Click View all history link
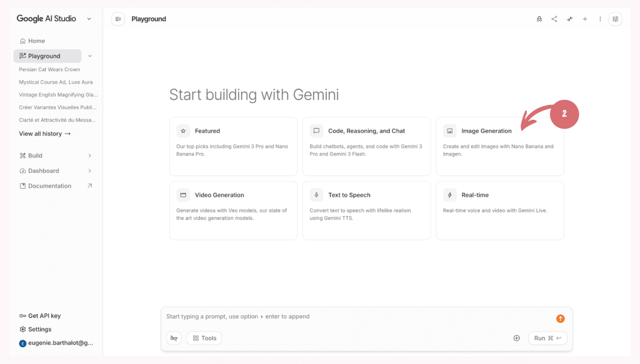640x364 pixels. point(44,134)
